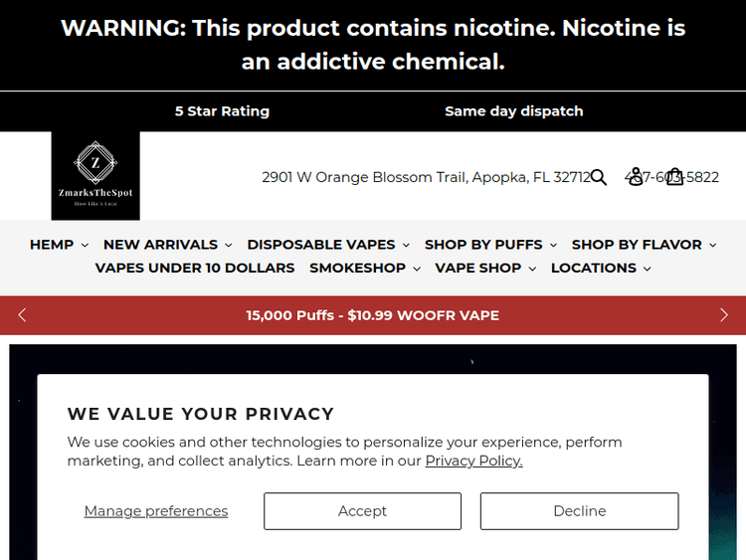Expand the New Arrivals dropdown
The width and height of the screenshot is (746, 560).
point(167,245)
